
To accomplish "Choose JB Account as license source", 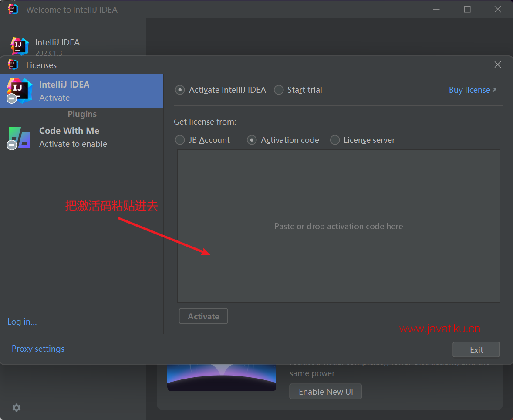I will point(180,140).
